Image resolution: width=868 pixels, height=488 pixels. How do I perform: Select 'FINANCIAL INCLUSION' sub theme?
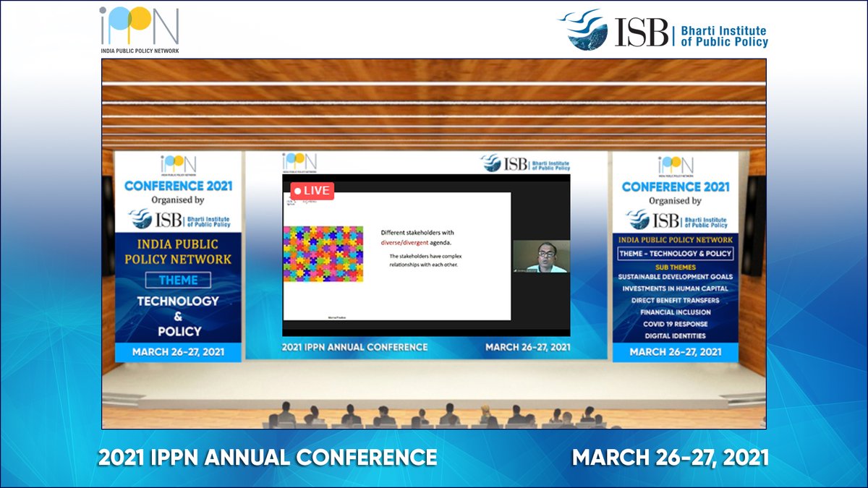point(676,312)
